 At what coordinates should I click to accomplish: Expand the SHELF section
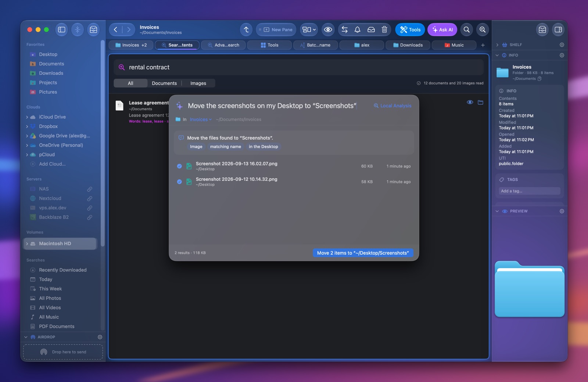497,45
